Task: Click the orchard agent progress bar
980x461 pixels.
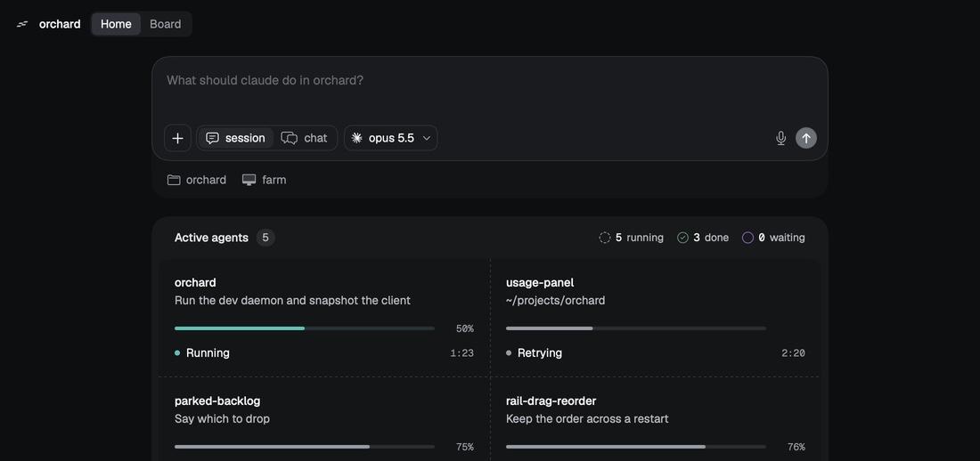Action: pyautogui.click(x=305, y=328)
